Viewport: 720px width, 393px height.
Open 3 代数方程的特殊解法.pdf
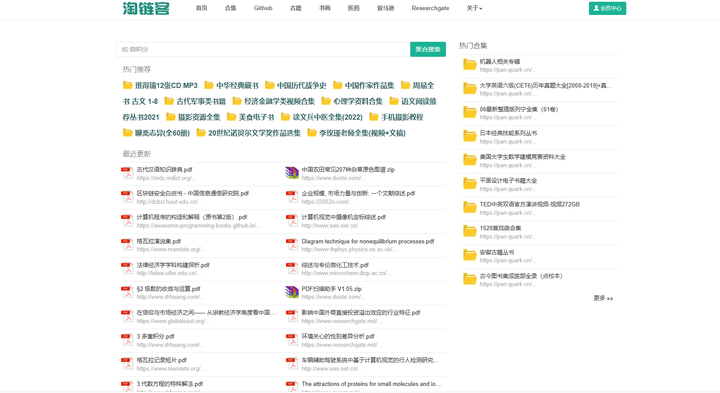point(170,384)
